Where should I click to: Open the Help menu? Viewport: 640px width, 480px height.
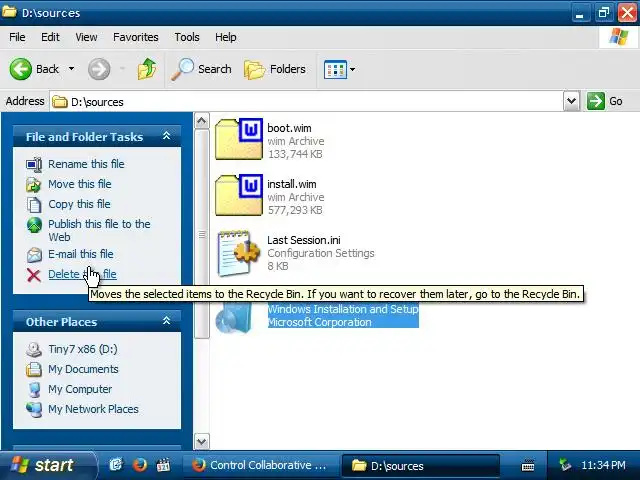[x=226, y=37]
